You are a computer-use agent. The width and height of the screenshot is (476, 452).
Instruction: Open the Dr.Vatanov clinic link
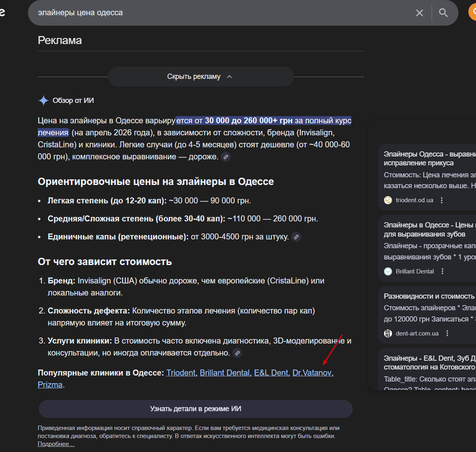(312, 373)
